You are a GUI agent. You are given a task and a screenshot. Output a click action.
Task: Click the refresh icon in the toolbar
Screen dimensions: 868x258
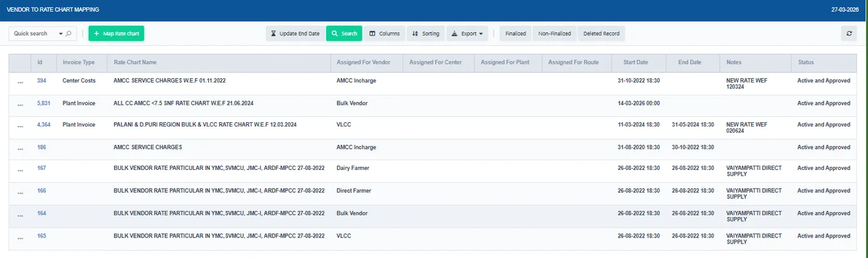click(849, 33)
